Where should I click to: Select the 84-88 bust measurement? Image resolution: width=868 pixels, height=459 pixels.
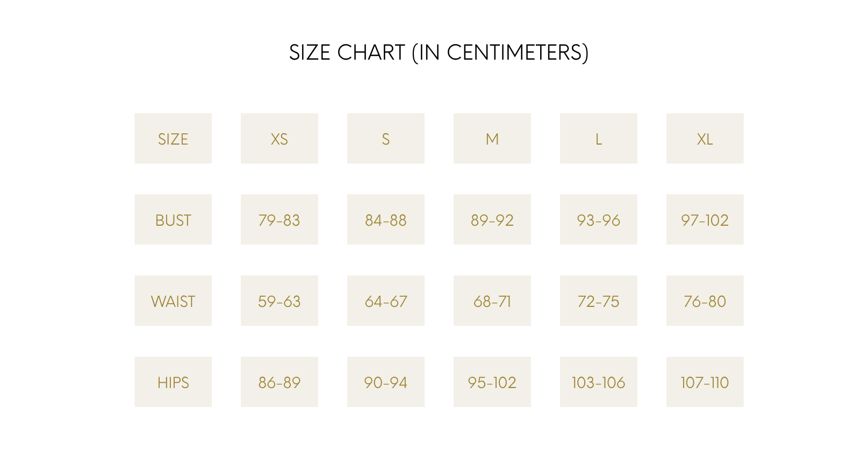coord(386,219)
